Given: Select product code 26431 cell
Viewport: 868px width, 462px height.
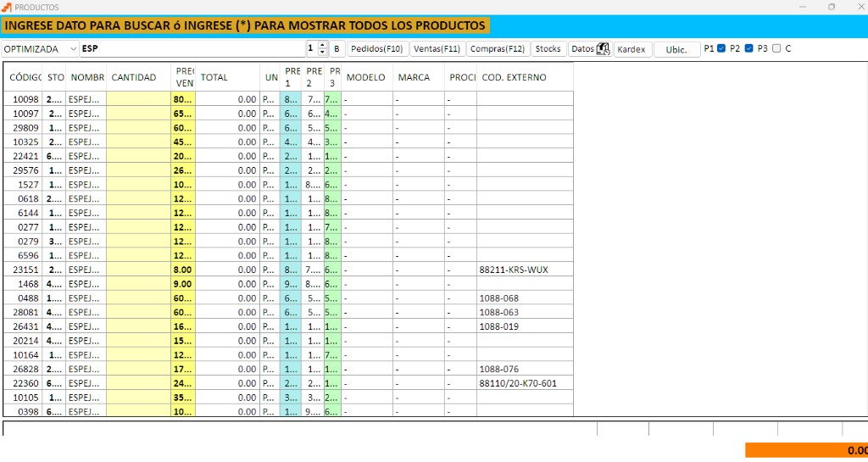Looking at the screenshot, I should click(23, 326).
